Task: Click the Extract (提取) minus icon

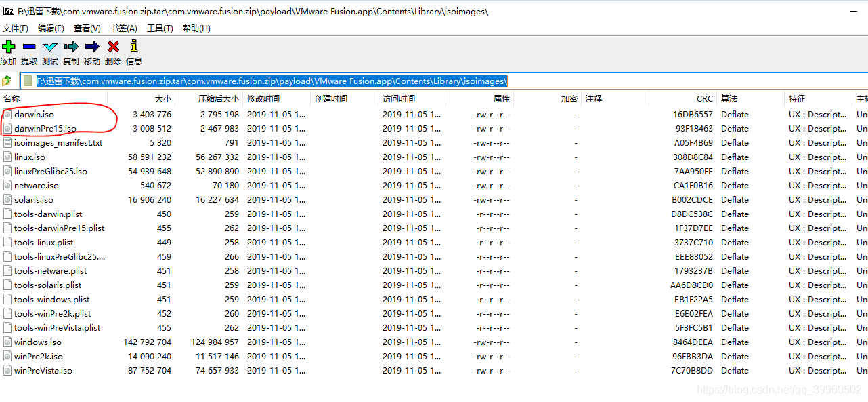Action: tap(29, 47)
